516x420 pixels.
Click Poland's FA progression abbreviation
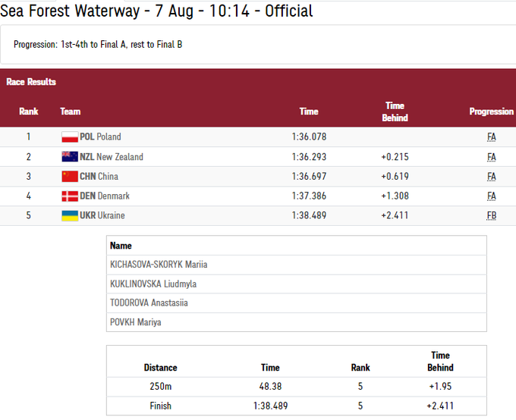[492, 137]
